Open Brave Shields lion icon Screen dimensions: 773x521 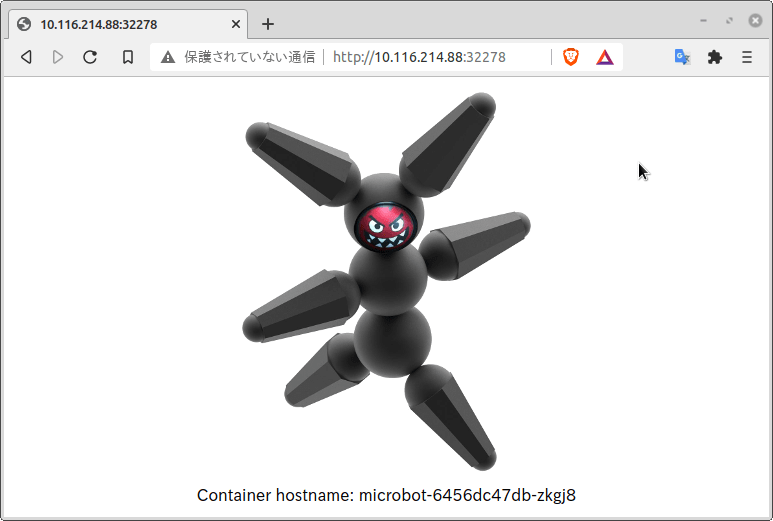pyautogui.click(x=571, y=57)
